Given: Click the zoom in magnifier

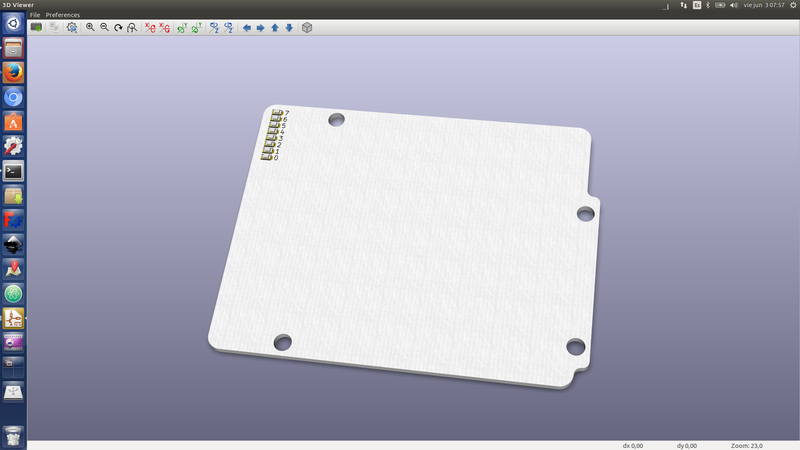Looking at the screenshot, I should 90,27.
